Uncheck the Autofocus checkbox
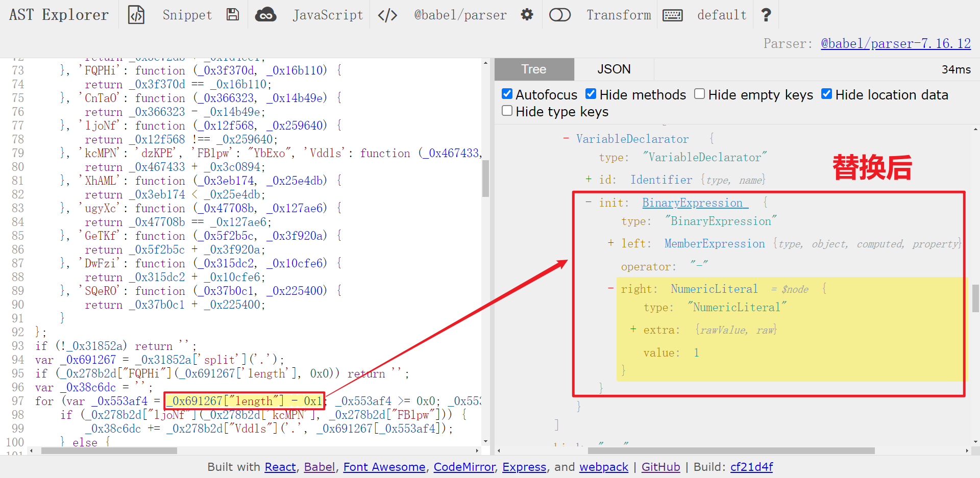This screenshot has height=478, width=980. coord(507,94)
